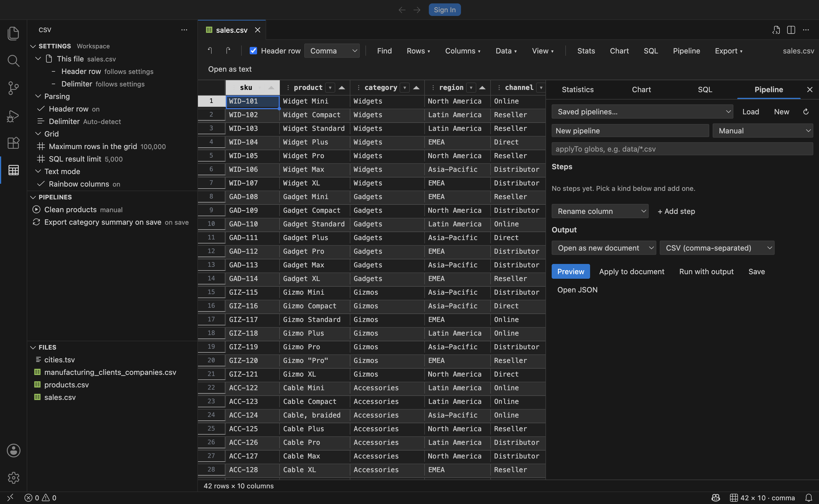This screenshot has width=819, height=504.
Task: Open remote window indicator in status bar
Action: 10,498
